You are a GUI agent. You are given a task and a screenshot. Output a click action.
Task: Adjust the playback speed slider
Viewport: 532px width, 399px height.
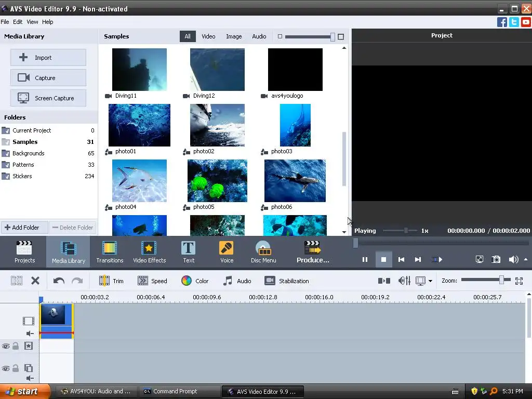pyautogui.click(x=405, y=231)
